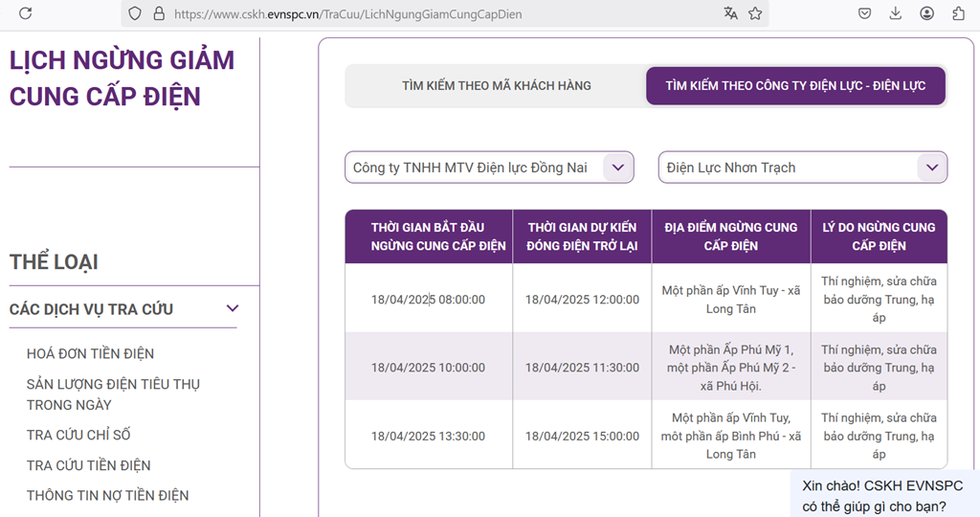Open the Pocket save icon

tap(864, 13)
